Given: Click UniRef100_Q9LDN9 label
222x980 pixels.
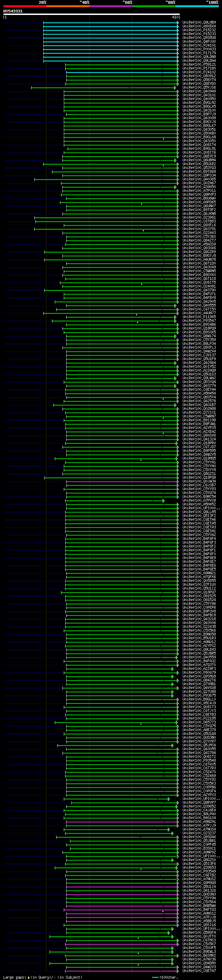Looking at the screenshot, I should tap(199, 57).
